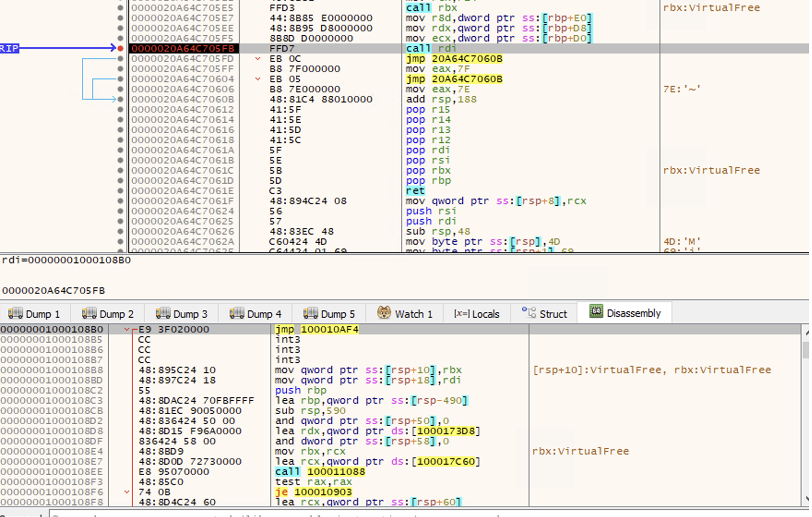Click comment "4D:'M'"
Image resolution: width=812 pixels, height=517 pixels.
pos(682,242)
